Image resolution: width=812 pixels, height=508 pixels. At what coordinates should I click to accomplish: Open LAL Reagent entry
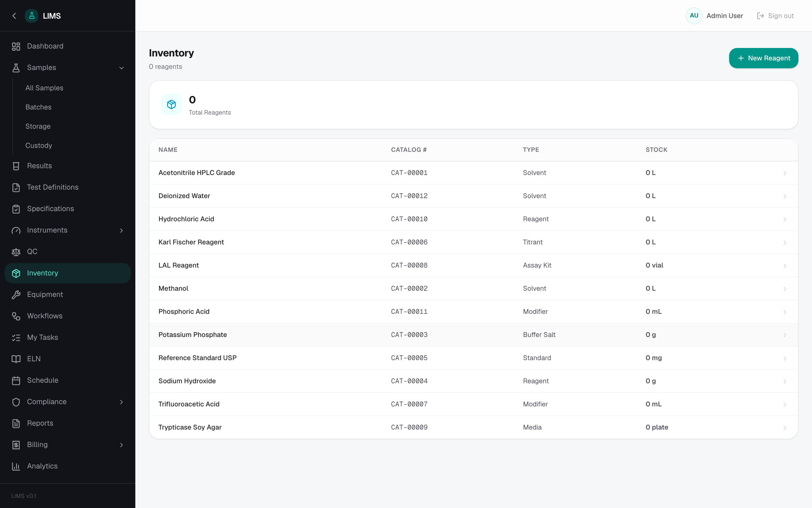coord(473,265)
